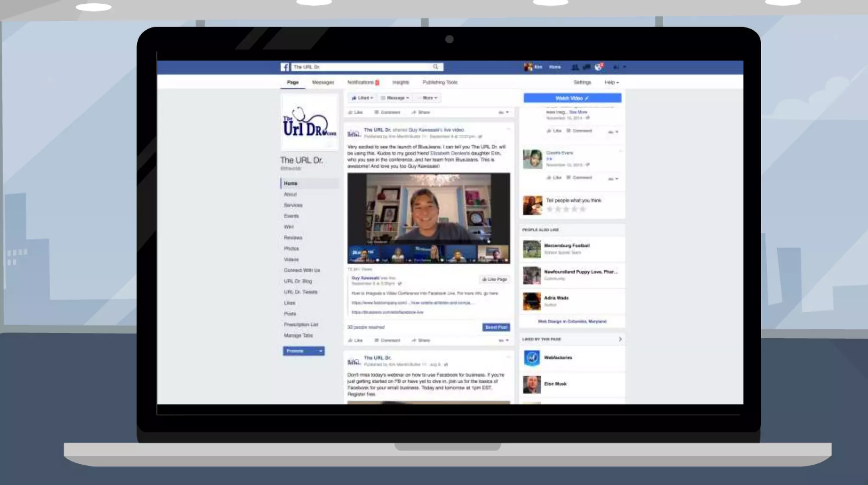The height and width of the screenshot is (485, 868).
Task: Open the Message dropdown
Action: 395,98
